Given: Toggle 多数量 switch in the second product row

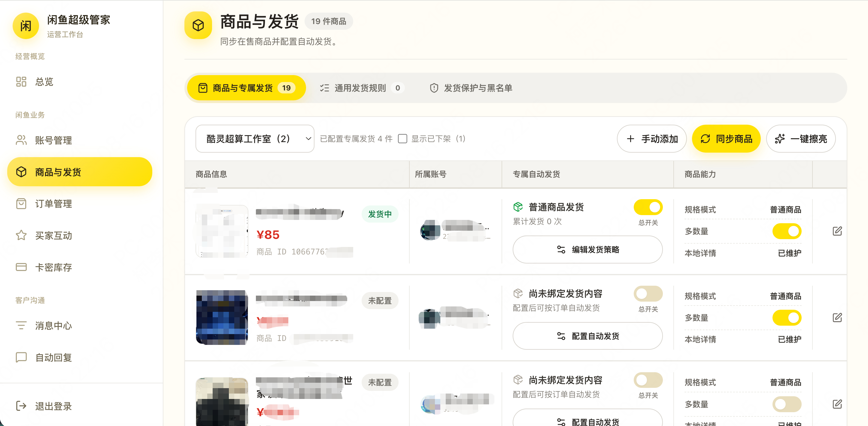Looking at the screenshot, I should [787, 318].
